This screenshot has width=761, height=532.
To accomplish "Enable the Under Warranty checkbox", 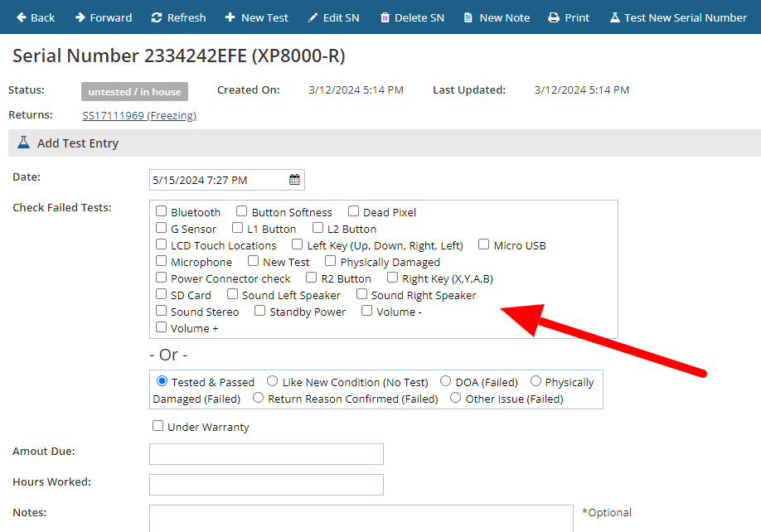I will (158, 426).
